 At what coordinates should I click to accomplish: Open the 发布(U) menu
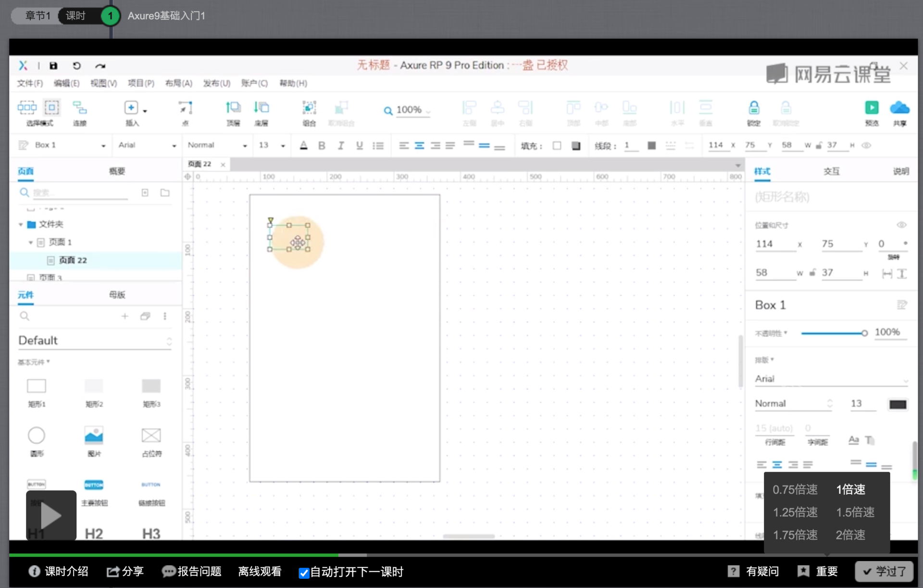point(216,83)
